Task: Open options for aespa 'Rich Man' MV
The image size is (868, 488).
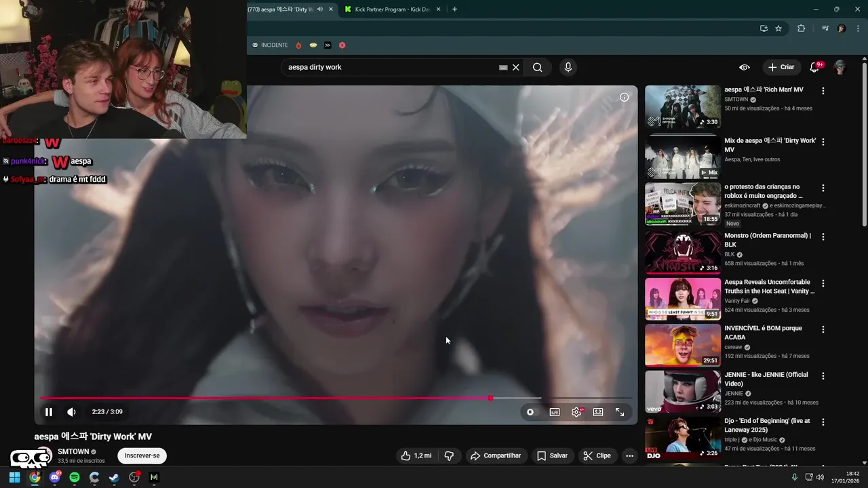Action: pos(823,91)
